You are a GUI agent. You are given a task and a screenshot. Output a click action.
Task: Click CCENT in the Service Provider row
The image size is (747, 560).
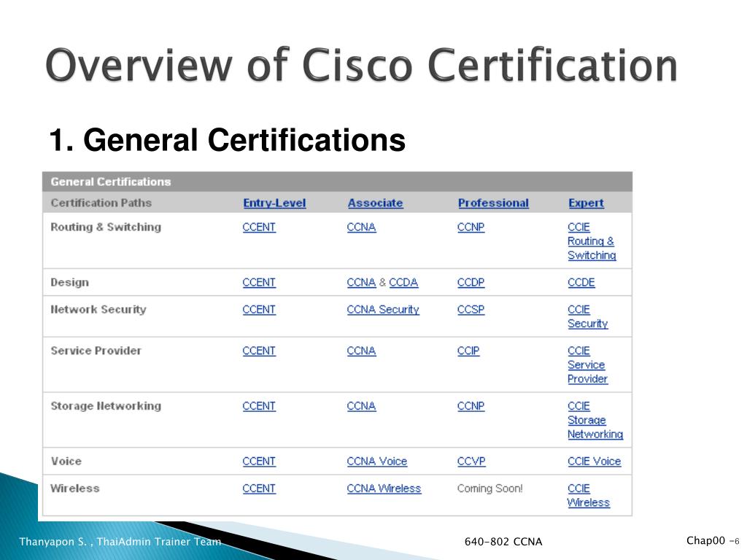coord(259,351)
